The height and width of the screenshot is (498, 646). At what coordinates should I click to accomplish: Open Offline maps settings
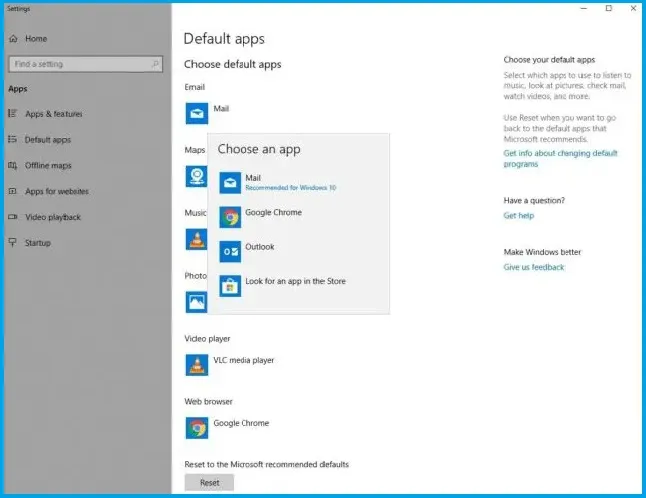pyautogui.click(x=48, y=166)
